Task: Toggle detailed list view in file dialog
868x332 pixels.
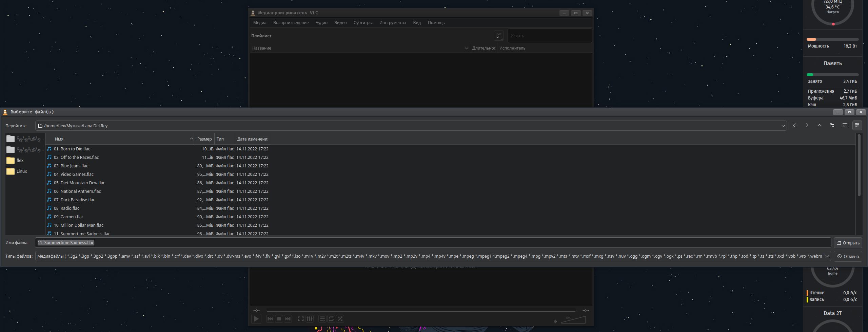Action: click(857, 126)
